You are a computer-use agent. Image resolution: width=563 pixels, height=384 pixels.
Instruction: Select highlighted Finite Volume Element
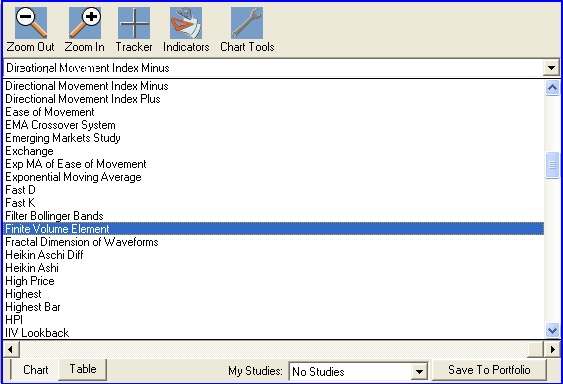[x=274, y=229]
